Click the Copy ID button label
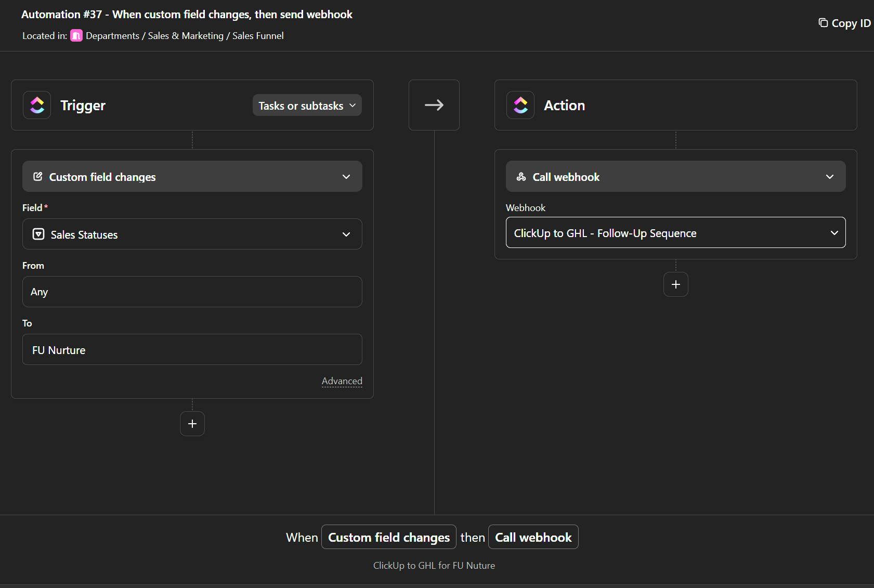This screenshot has height=588, width=874. 851,23
